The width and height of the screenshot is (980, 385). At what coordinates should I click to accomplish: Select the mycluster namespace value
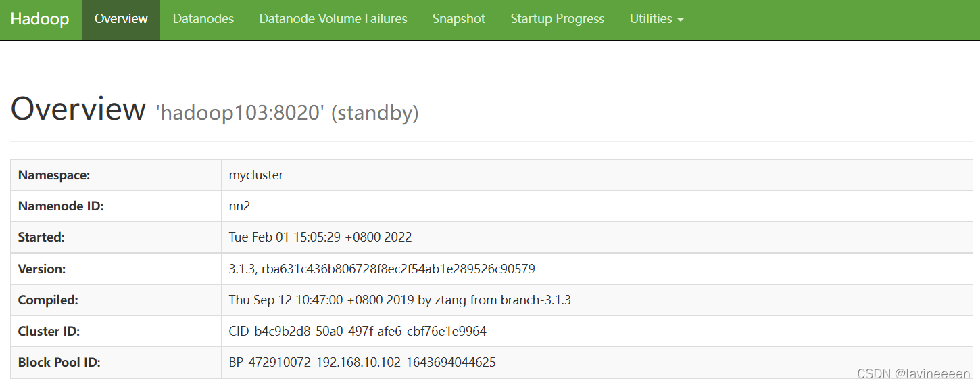[x=256, y=175]
